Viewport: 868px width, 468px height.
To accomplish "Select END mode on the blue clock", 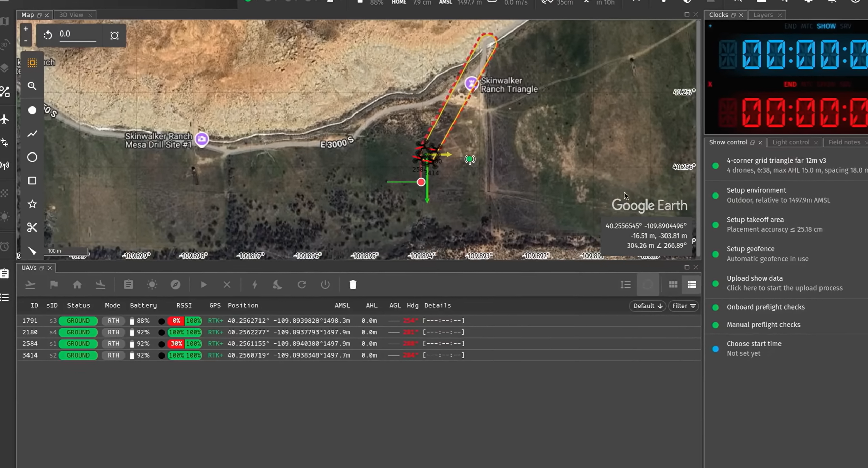I will point(790,26).
